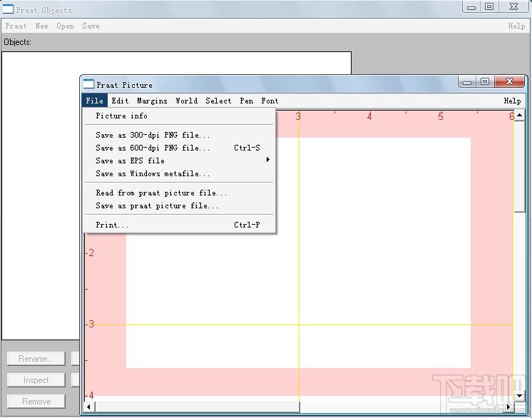The image size is (532, 418).
Task: Click the horizontal scrollbar thumb
Action: pos(197,407)
